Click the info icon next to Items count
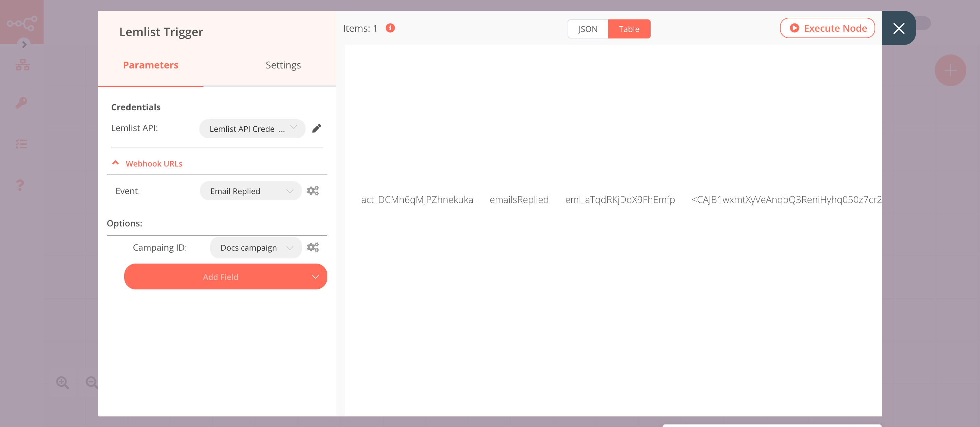Image resolution: width=980 pixels, height=427 pixels. pos(390,28)
